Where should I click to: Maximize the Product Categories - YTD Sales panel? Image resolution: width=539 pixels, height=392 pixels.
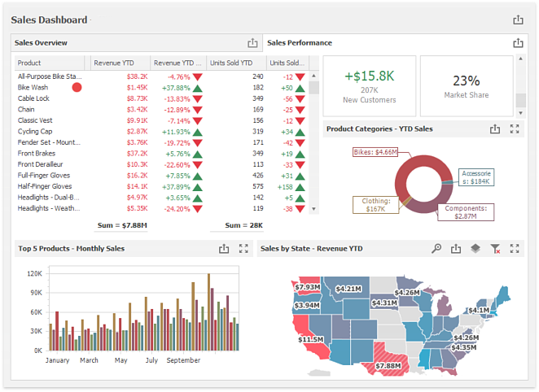(x=515, y=128)
